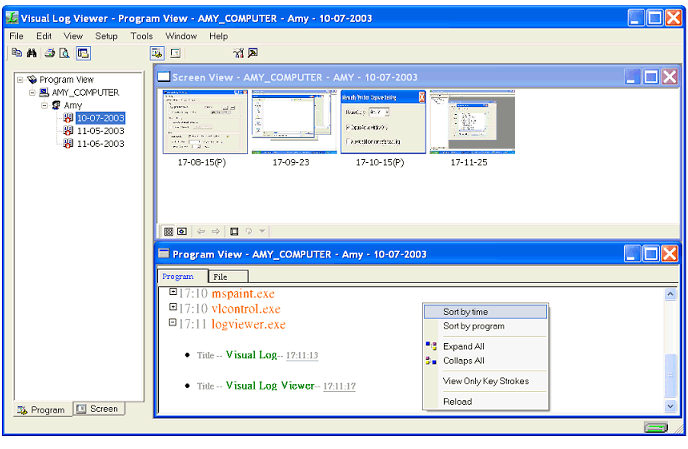Click the Program View root icon in the tree
The height and width of the screenshot is (449, 688).
click(x=32, y=79)
